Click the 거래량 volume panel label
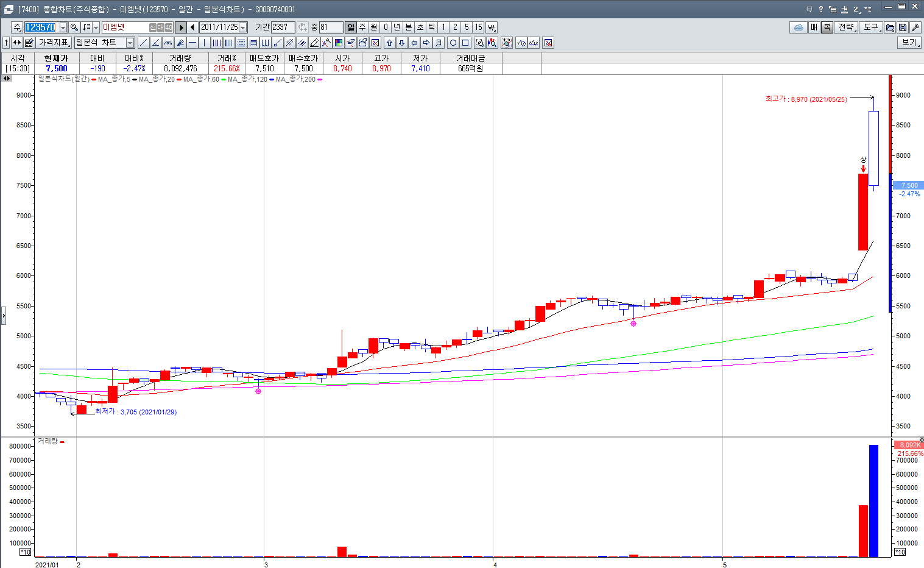This screenshot has width=924, height=568. [48, 441]
